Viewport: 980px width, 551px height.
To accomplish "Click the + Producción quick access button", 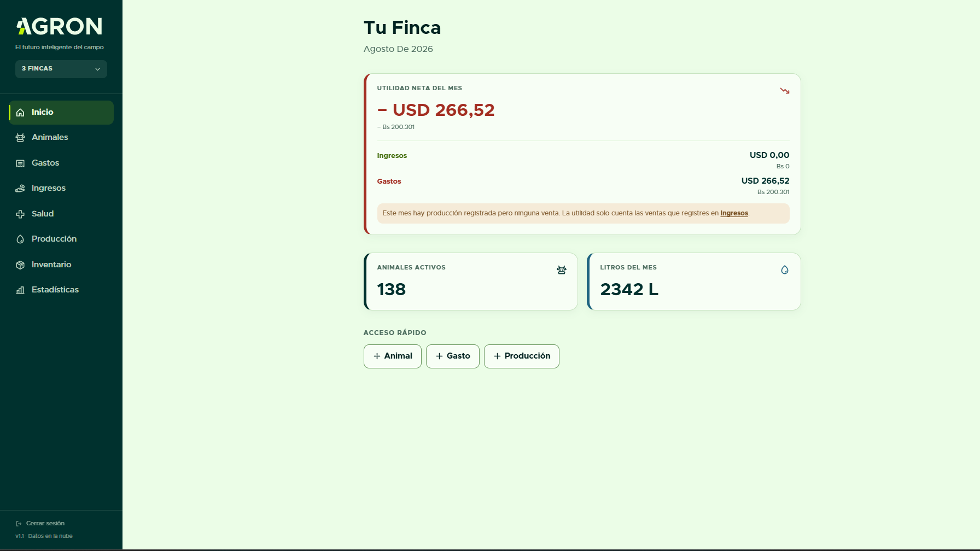I will pos(522,356).
